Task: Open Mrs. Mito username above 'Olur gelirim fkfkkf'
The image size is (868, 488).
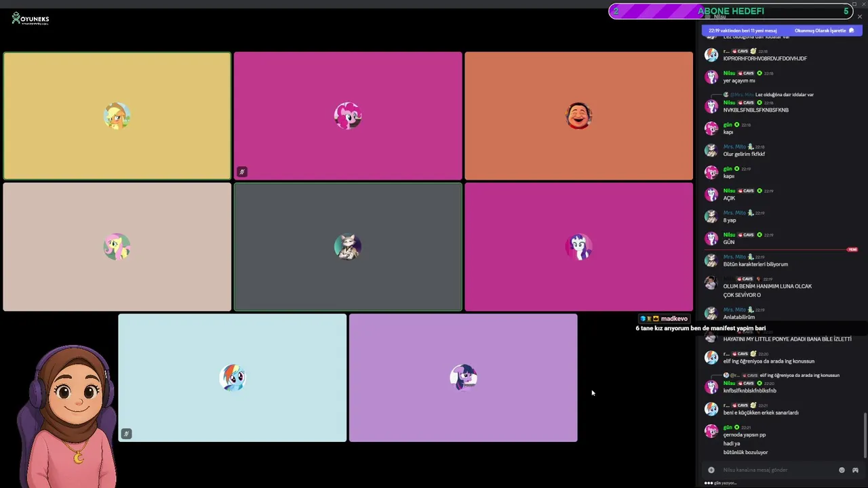Action: point(734,146)
